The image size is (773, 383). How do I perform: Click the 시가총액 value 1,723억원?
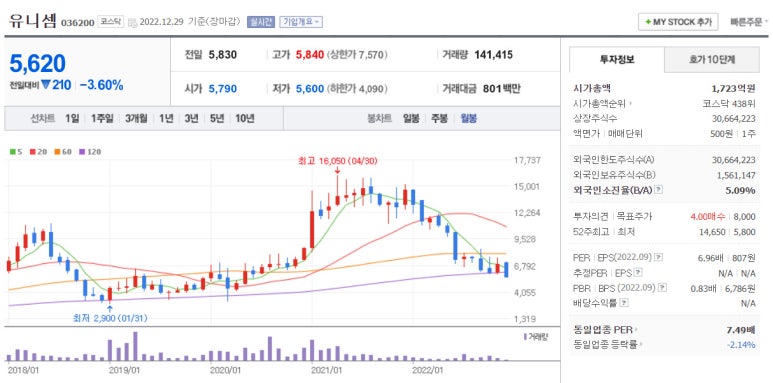734,89
